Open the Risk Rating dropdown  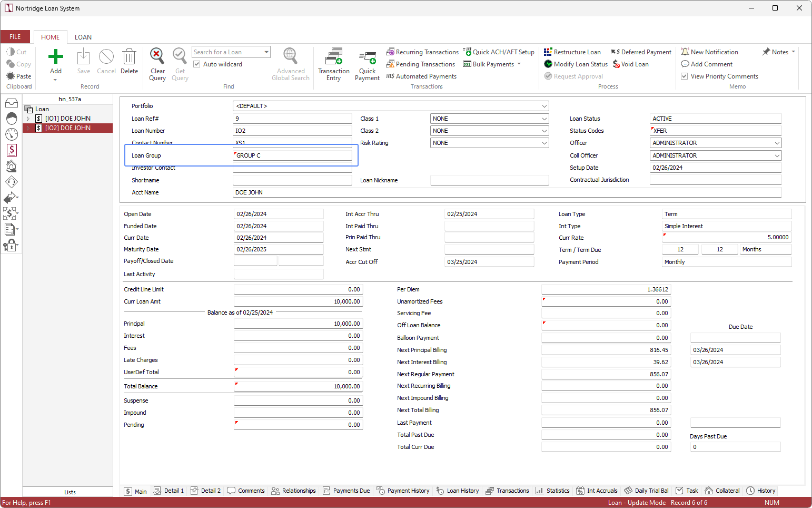[x=544, y=143]
